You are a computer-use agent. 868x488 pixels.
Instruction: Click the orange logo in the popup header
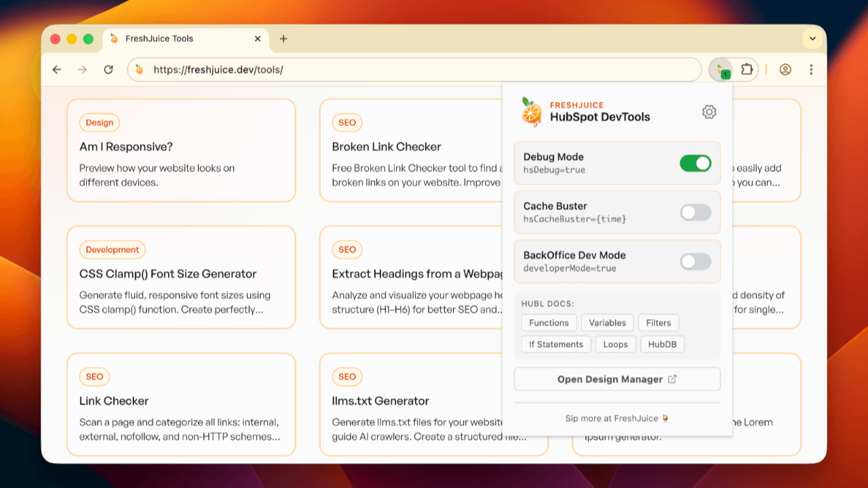point(532,111)
